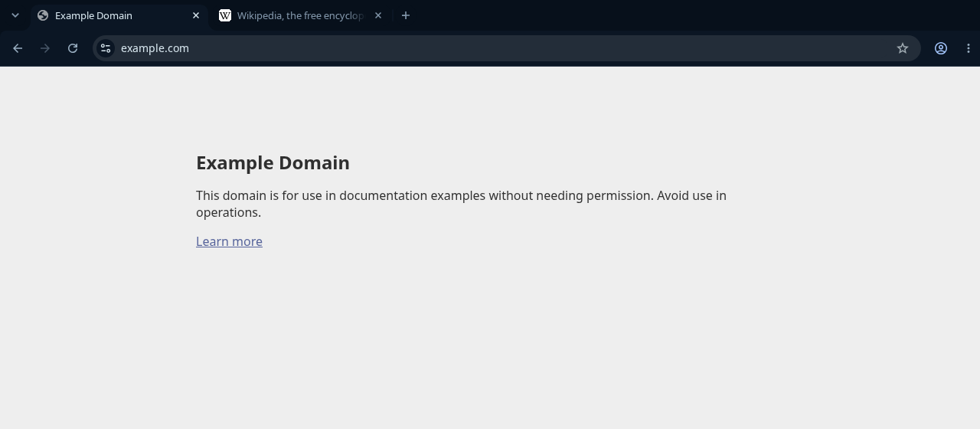
Task: Go back to previous page
Action: 18,48
